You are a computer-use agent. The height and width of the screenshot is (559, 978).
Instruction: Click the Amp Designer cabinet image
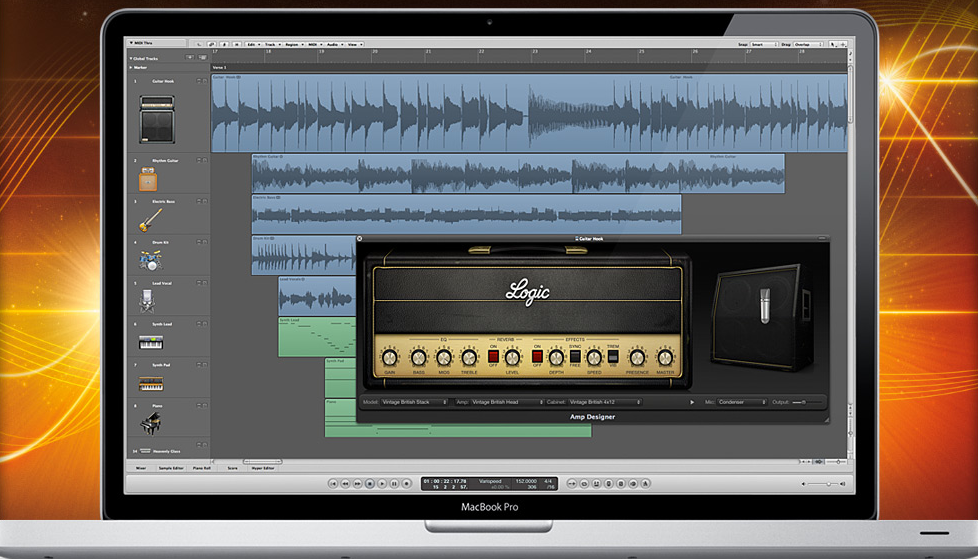point(762,317)
